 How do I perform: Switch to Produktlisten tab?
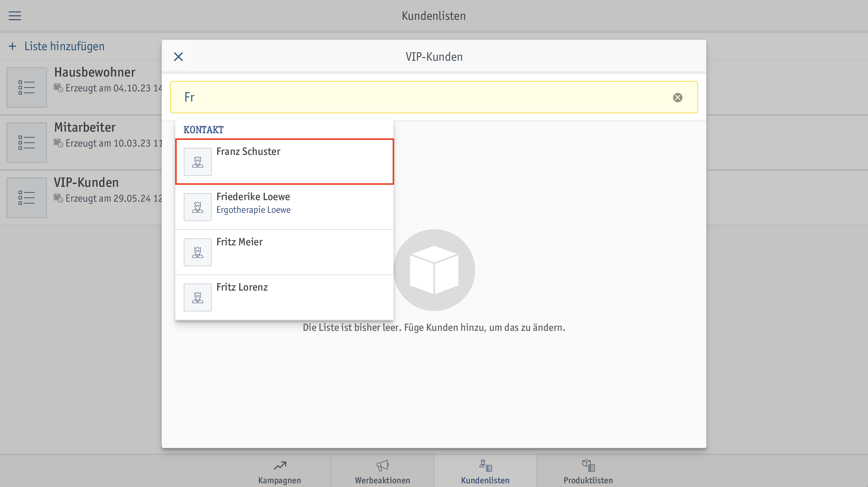coord(588,471)
